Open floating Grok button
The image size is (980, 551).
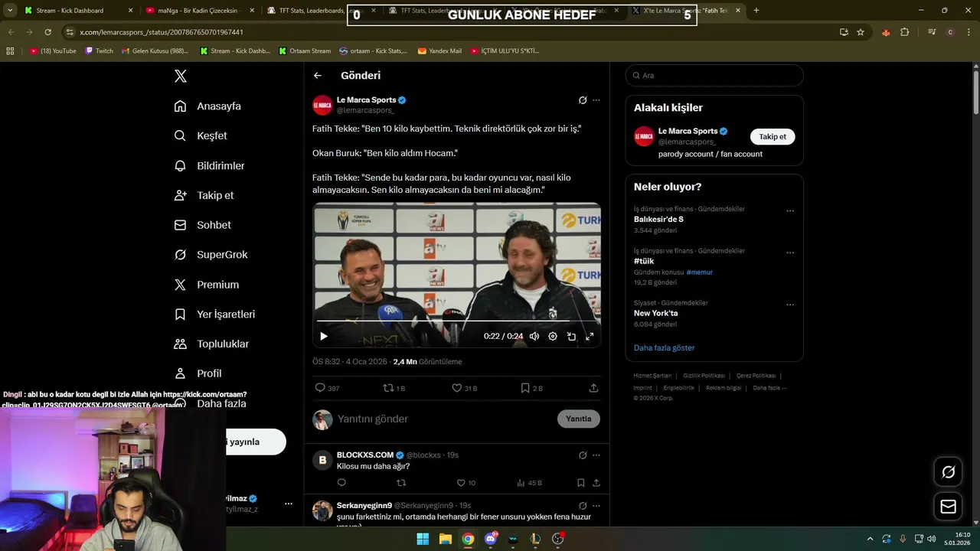click(x=948, y=472)
